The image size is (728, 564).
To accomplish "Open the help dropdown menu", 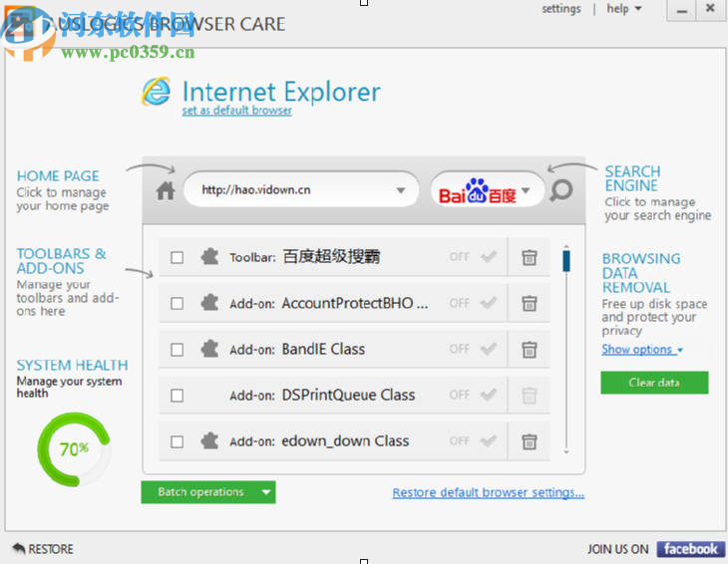I will click(x=624, y=8).
